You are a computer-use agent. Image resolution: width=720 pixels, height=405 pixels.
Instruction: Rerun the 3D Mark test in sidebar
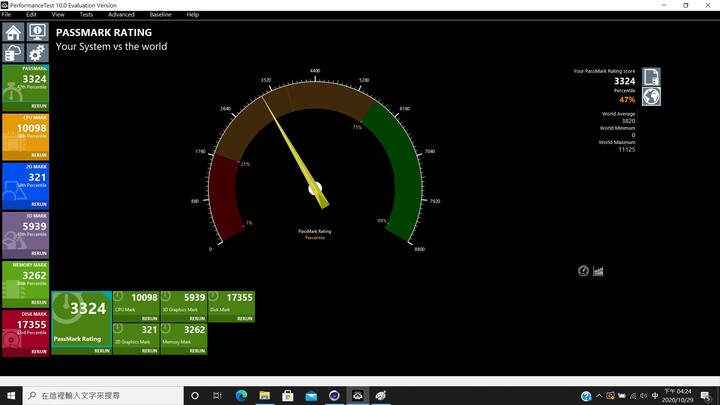click(39, 253)
